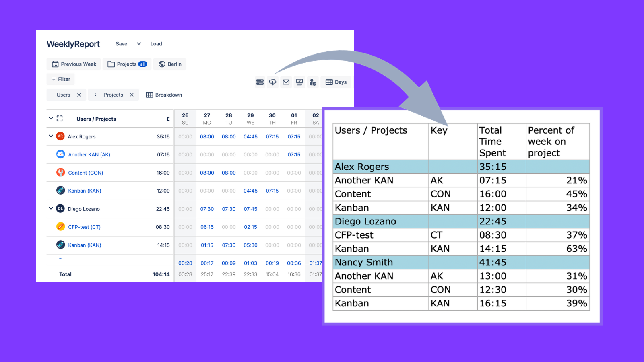Remove the Projects grouping chip
644x362 pixels.
coord(131,95)
